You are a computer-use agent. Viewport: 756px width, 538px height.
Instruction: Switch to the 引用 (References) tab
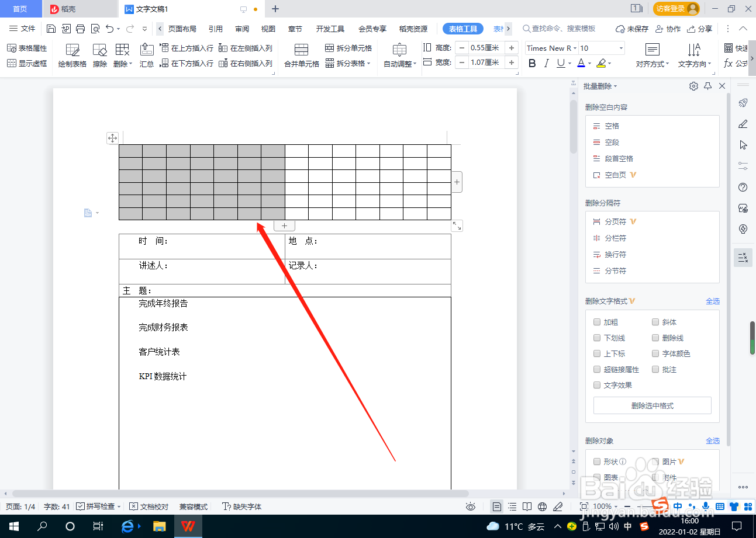(x=216, y=29)
